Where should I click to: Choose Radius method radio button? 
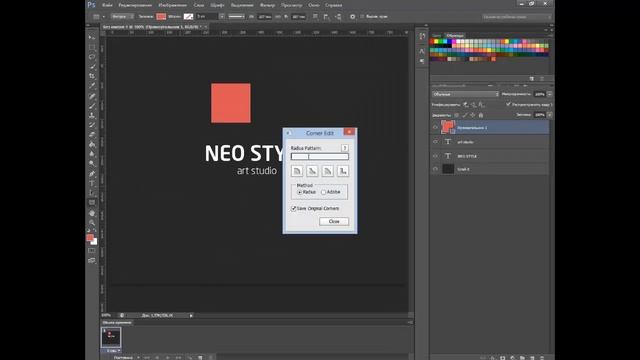300,192
